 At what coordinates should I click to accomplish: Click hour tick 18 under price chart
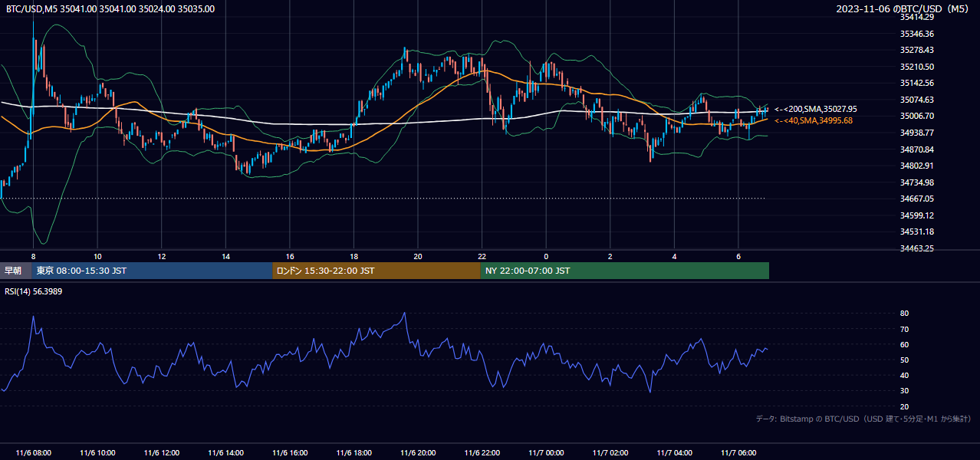coord(354,256)
